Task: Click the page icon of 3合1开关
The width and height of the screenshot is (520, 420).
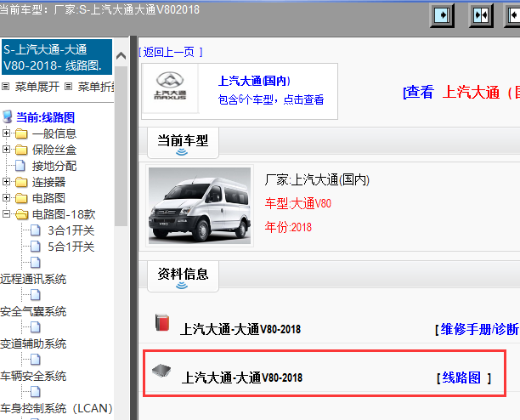Action: pyautogui.click(x=36, y=230)
